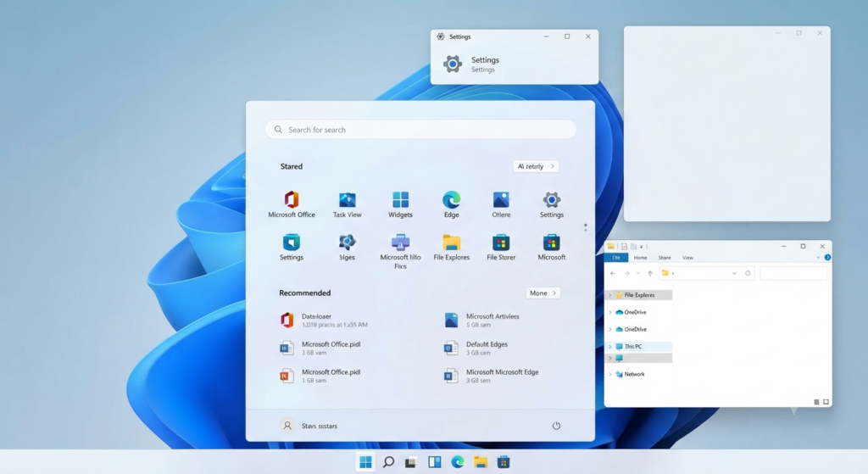Switch to the View ribbon tab
Screen dimensions: 868x474
[x=687, y=258]
